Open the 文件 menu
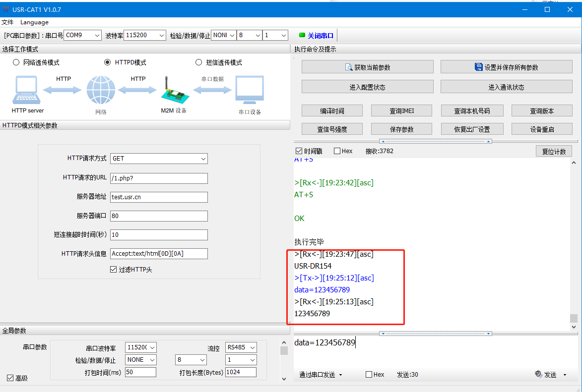The width and height of the screenshot is (582, 392). [x=7, y=22]
